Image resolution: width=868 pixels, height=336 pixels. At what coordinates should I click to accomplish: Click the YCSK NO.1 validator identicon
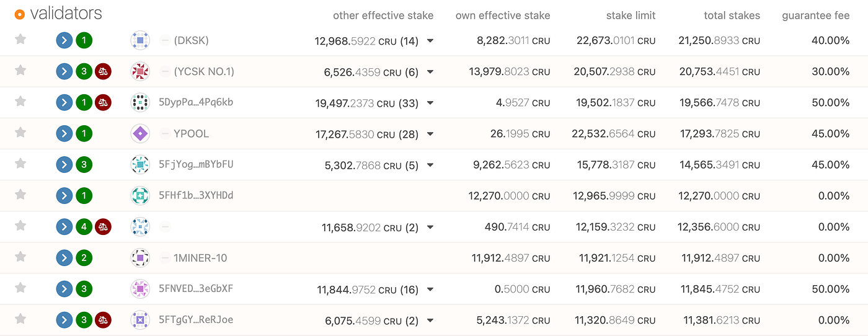(x=140, y=72)
